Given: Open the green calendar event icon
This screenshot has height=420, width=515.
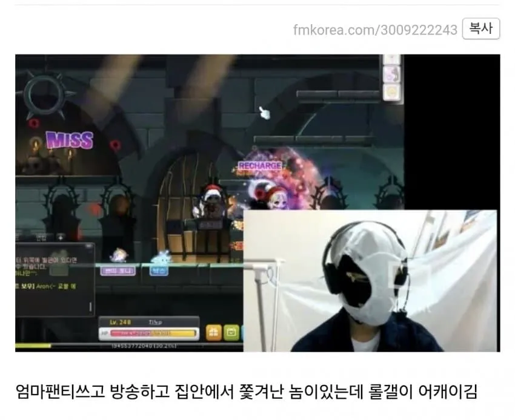Looking at the screenshot, I should (231, 333).
